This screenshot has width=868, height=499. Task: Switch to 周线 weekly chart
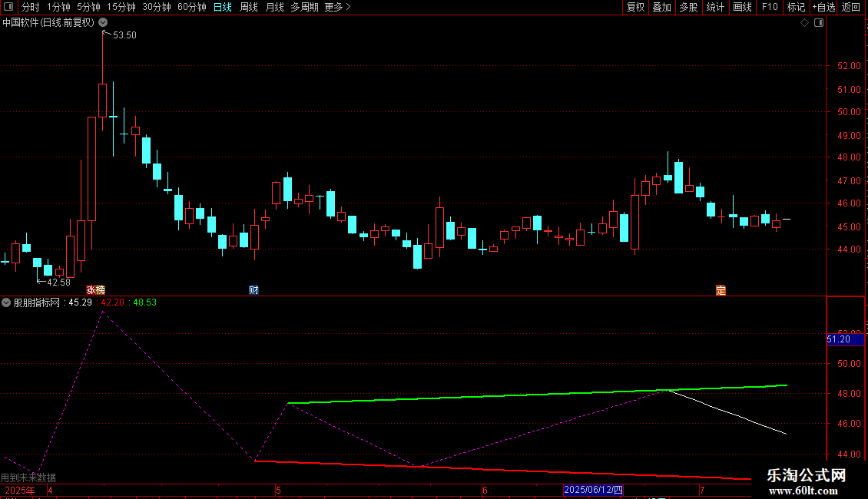249,7
